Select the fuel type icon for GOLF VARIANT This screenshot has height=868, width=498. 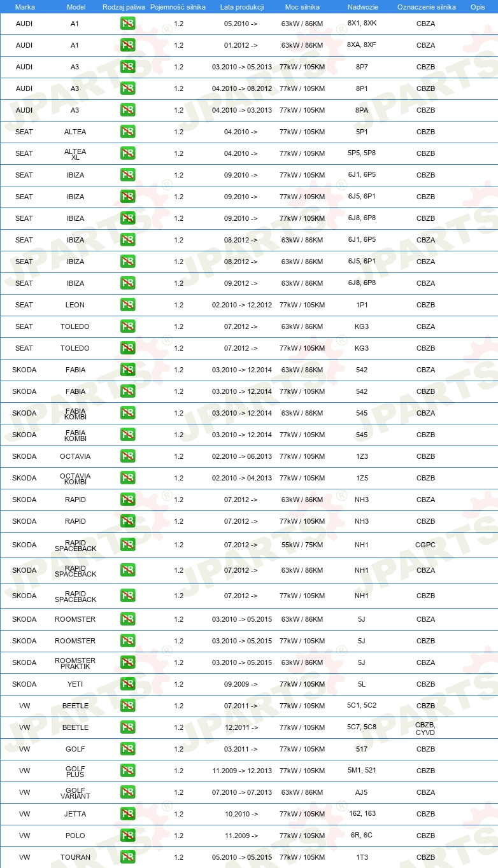click(127, 792)
